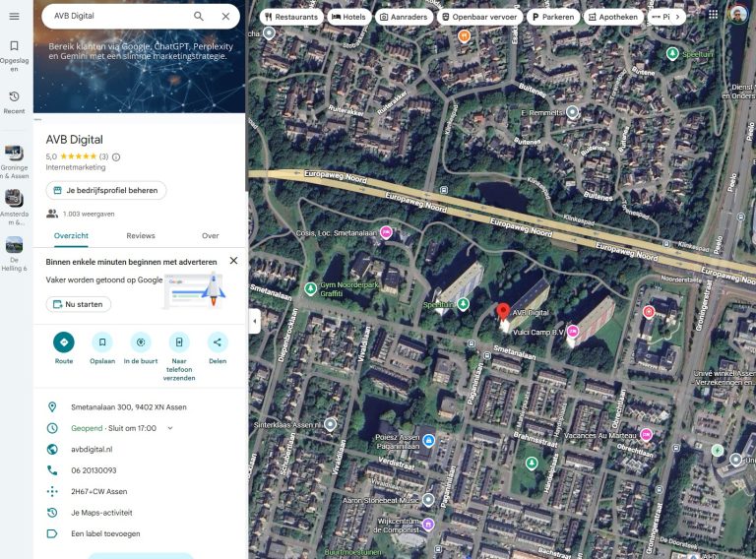Image resolution: width=756 pixels, height=559 pixels.
Task: Click the 1.003 weergaven views text
Action: click(89, 214)
